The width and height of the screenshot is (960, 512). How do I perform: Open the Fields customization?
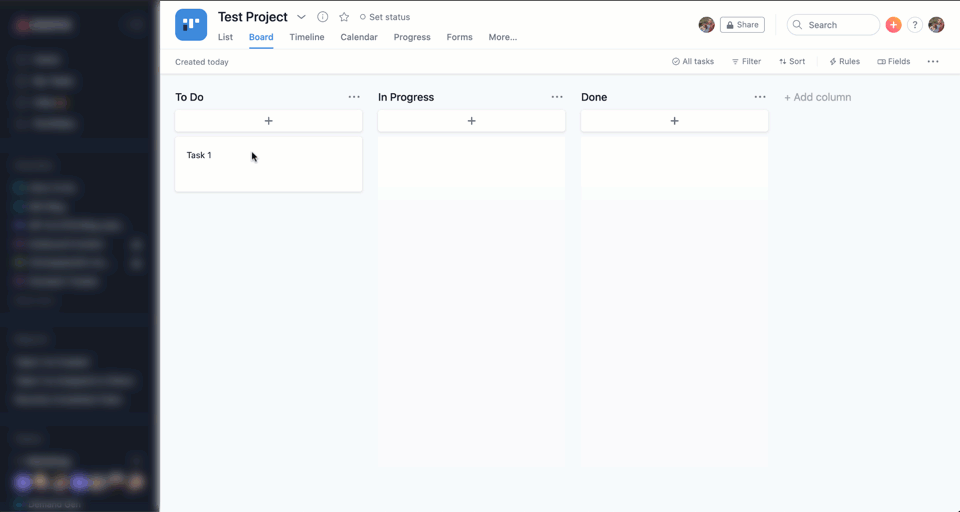[x=894, y=62]
